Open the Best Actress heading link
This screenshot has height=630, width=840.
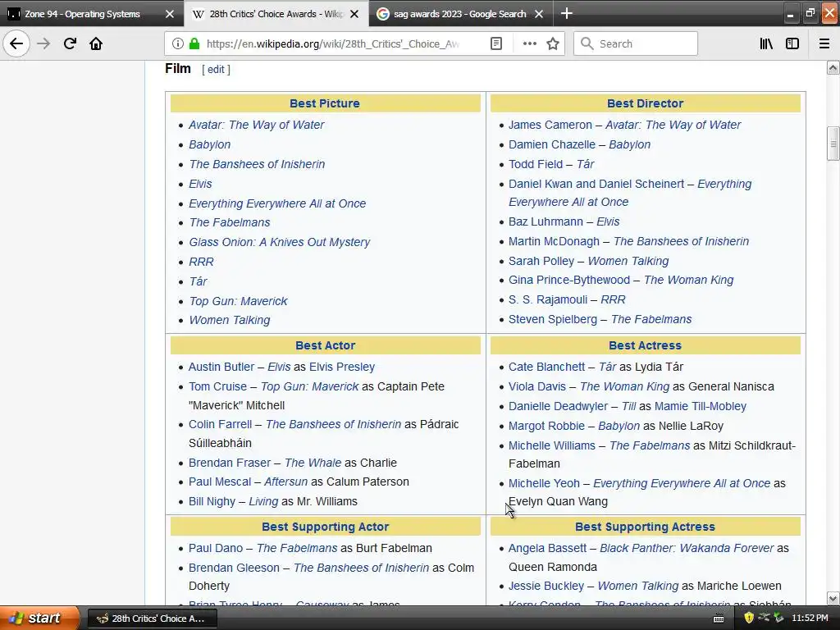point(645,345)
